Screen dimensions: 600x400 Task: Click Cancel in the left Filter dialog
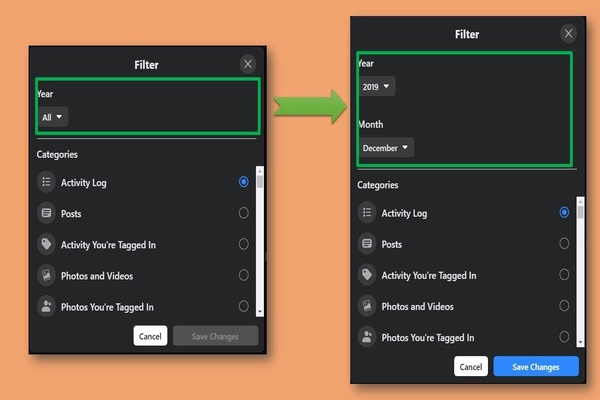pyautogui.click(x=150, y=336)
